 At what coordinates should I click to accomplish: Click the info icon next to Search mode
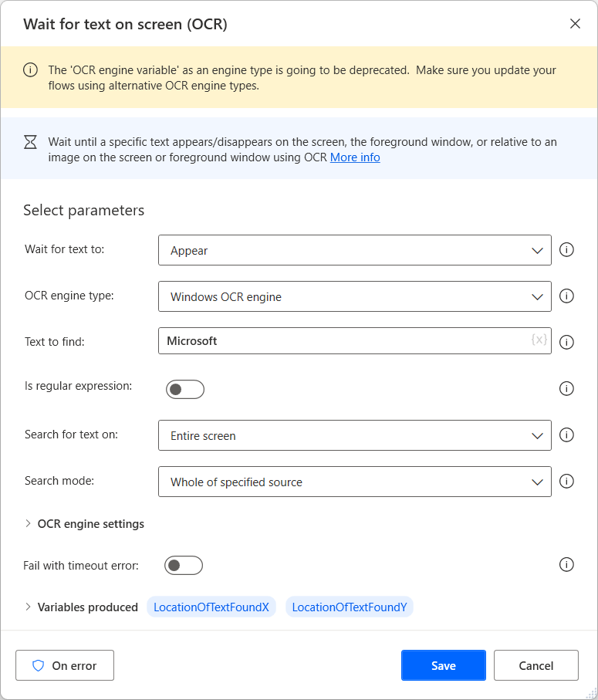[567, 481]
